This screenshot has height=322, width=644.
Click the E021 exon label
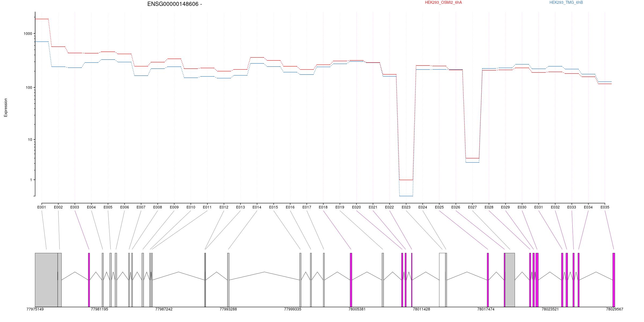coord(373,207)
